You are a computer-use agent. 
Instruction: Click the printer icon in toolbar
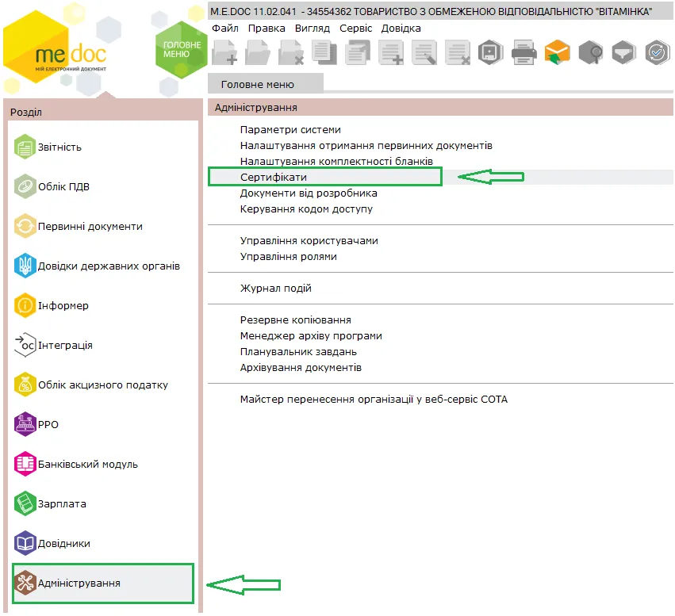524,52
